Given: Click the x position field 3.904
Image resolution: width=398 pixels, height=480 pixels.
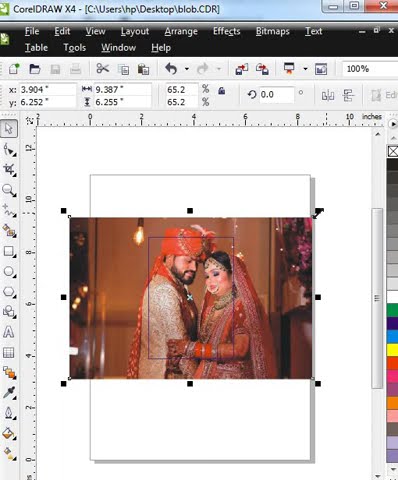Looking at the screenshot, I should (x=48, y=89).
